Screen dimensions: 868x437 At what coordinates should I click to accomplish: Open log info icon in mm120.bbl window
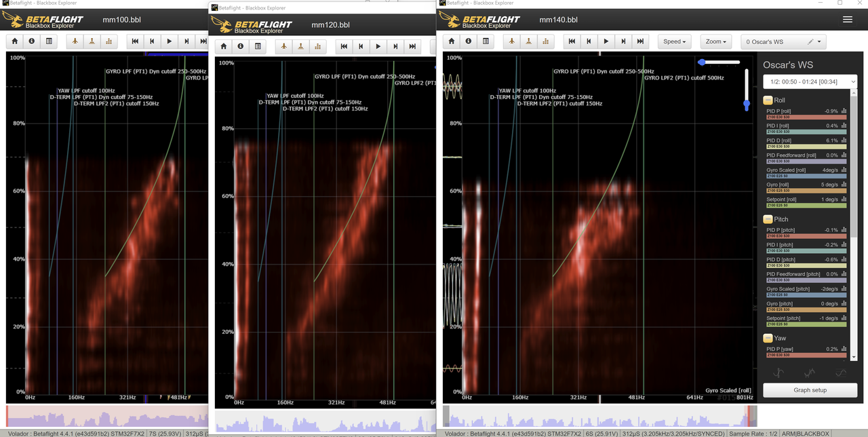click(241, 47)
